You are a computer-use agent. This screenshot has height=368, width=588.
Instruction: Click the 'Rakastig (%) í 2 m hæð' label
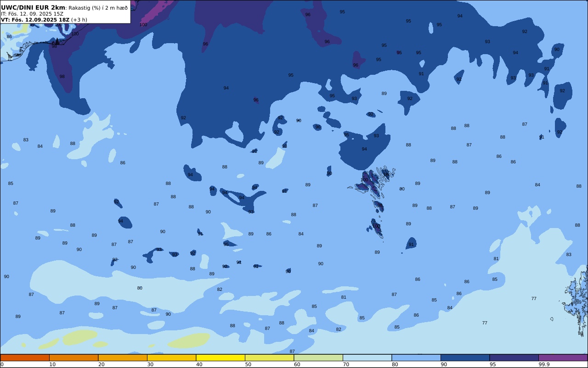(x=98, y=8)
